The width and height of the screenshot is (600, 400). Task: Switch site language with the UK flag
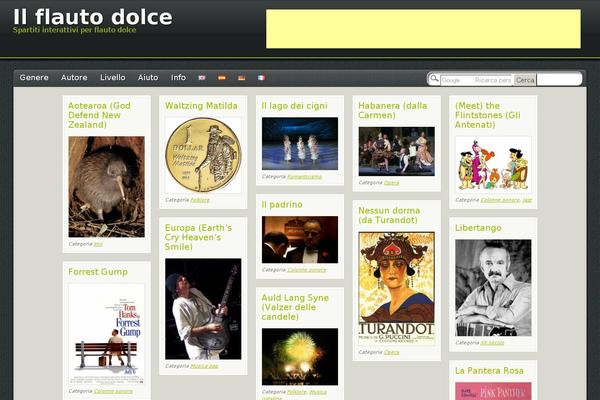point(202,78)
